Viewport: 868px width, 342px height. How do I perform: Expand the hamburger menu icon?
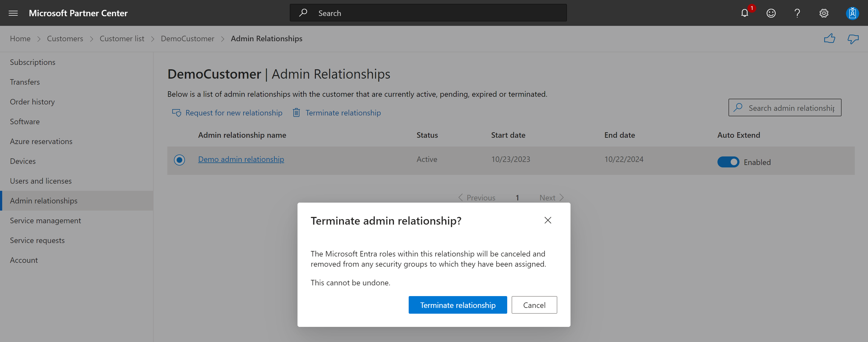coord(14,12)
